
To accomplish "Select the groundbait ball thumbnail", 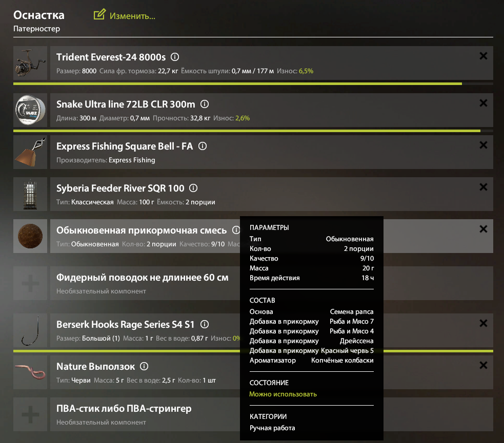I will pos(30,236).
